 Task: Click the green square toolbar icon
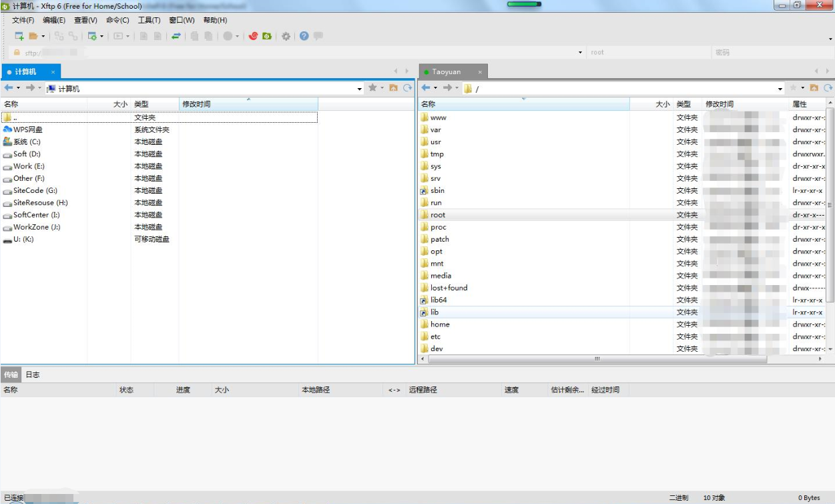tap(267, 36)
